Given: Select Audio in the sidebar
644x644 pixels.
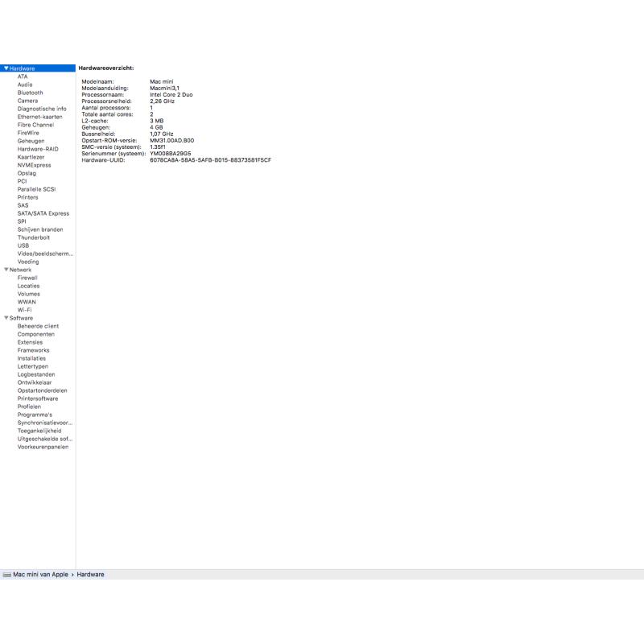Looking at the screenshot, I should point(25,85).
